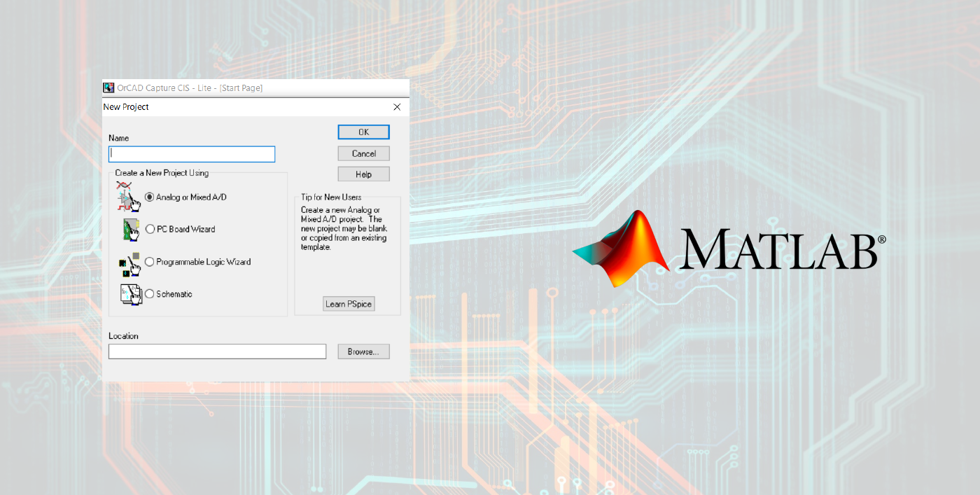This screenshot has height=495, width=980.
Task: Cancel the New Project dialog
Action: tap(363, 153)
